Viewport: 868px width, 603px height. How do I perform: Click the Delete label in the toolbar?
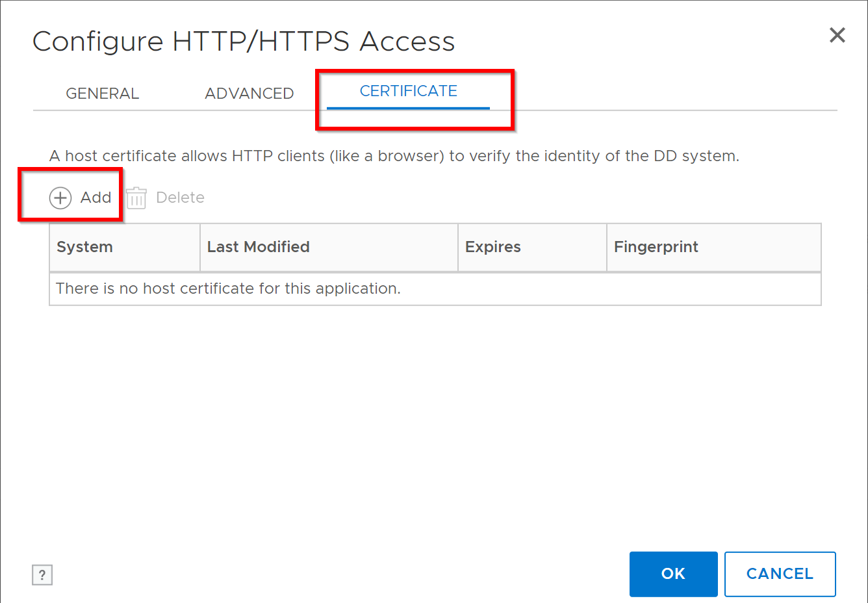pos(180,198)
